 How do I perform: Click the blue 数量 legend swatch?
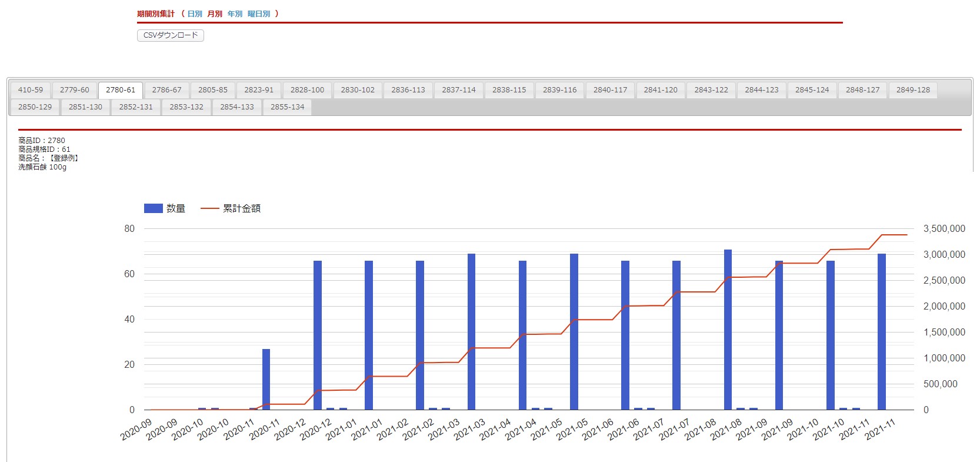(x=154, y=208)
